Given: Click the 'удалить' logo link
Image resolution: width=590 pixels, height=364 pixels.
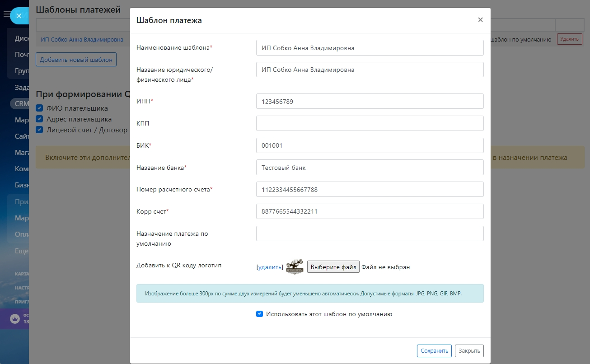Looking at the screenshot, I should tap(270, 267).
